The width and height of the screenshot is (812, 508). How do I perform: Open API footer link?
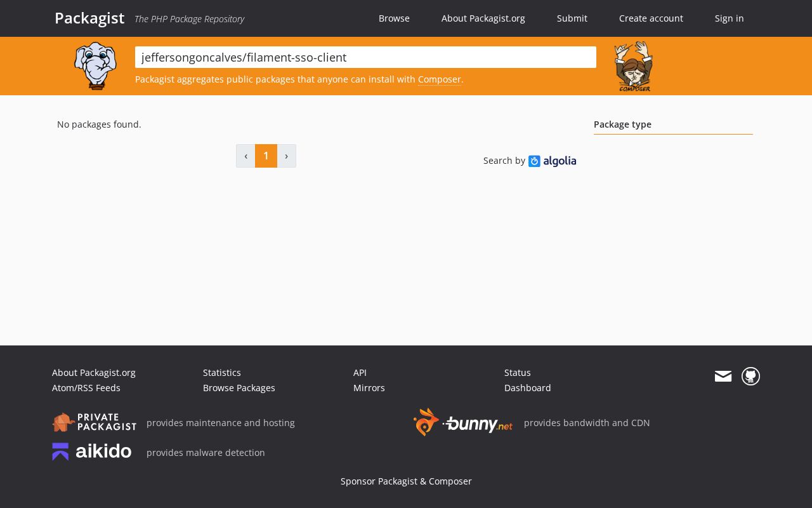360,373
